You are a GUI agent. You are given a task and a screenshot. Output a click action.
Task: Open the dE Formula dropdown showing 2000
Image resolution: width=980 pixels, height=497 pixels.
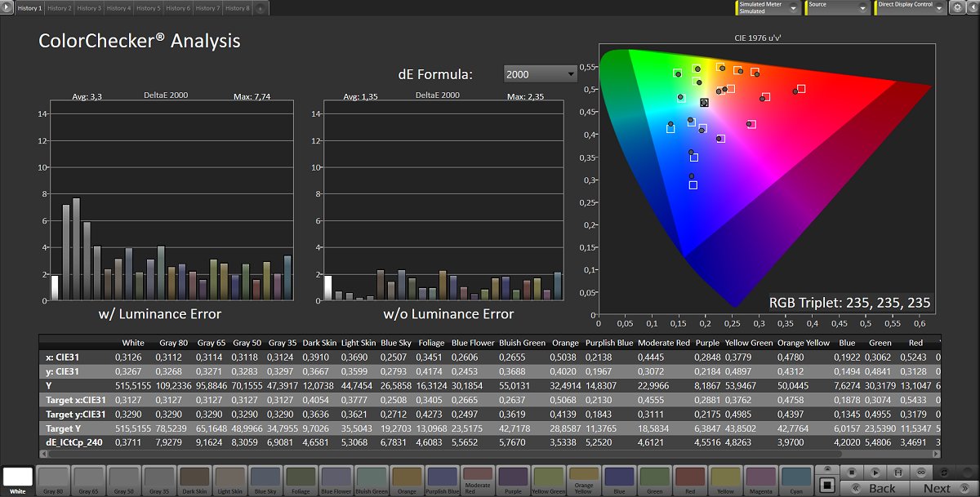coord(541,74)
